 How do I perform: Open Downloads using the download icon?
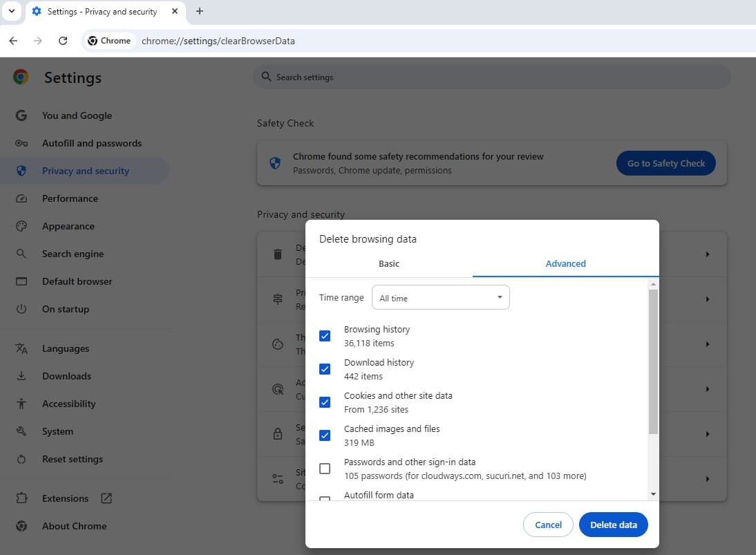21,376
